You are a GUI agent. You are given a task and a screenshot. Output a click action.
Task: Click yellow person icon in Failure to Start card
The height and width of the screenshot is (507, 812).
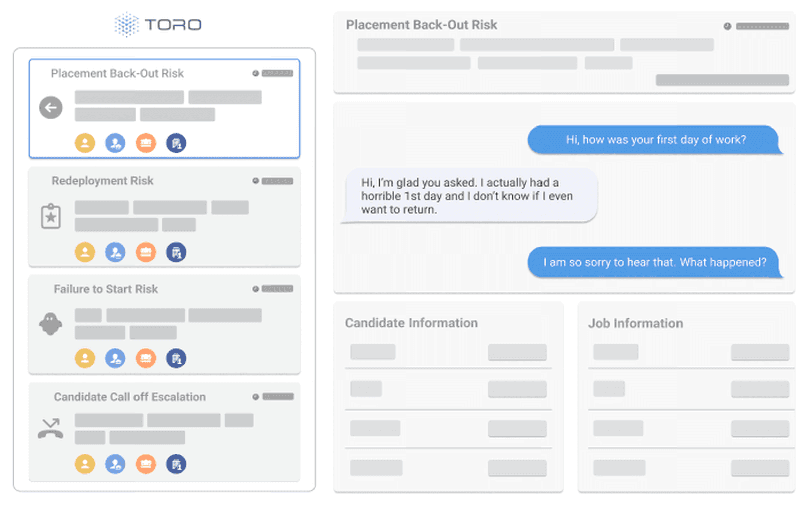point(85,358)
